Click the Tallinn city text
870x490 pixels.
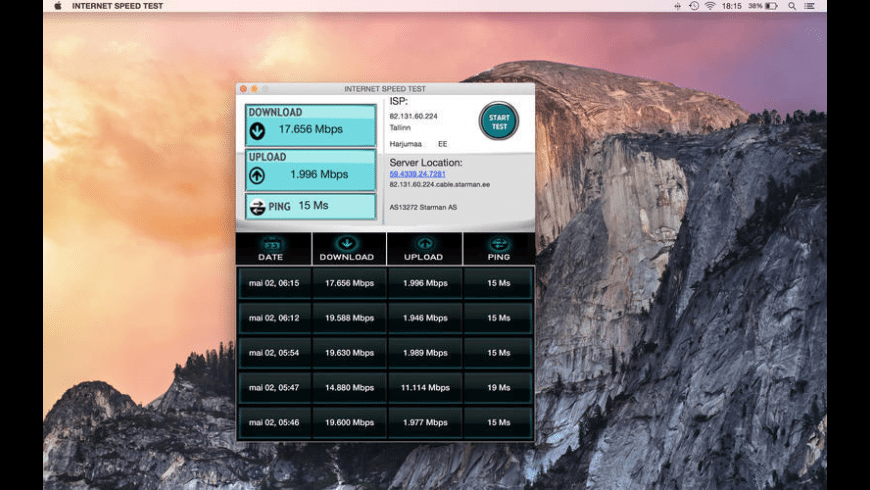pyautogui.click(x=400, y=128)
